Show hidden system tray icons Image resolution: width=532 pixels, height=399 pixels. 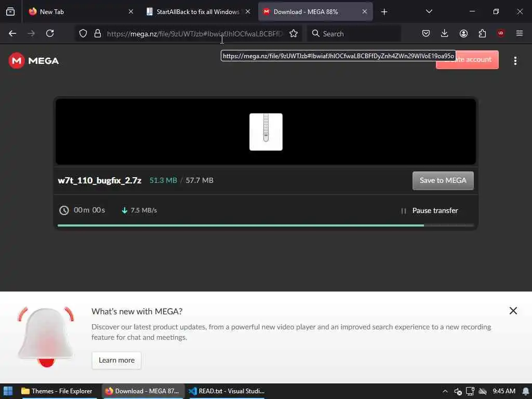(445, 391)
